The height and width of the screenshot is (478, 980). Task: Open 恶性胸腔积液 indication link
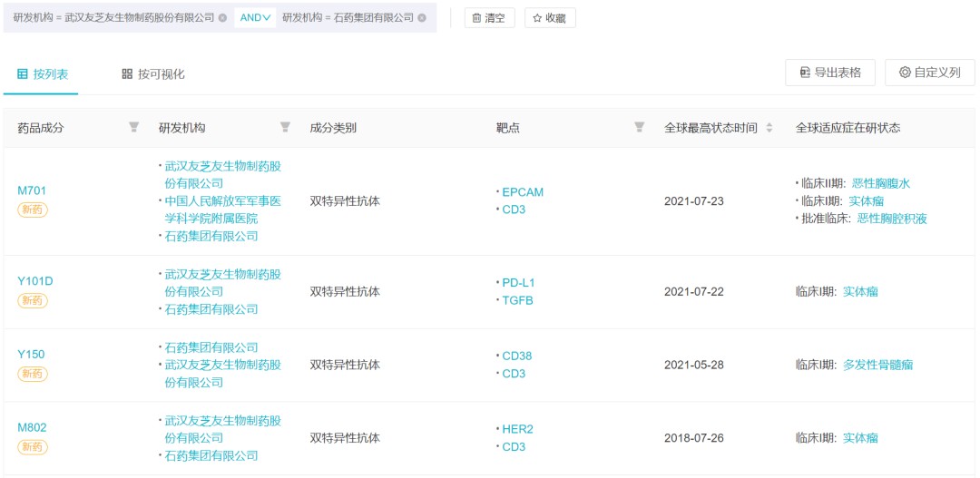point(893,219)
